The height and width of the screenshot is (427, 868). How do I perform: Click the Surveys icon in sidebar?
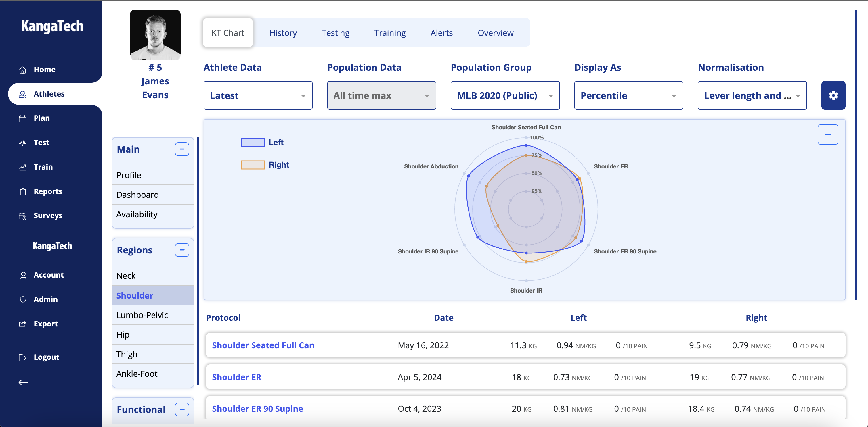22,216
